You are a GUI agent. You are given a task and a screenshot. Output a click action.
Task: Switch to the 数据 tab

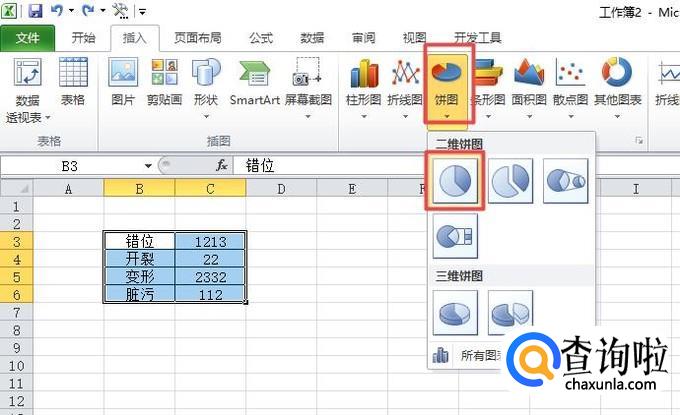[312, 38]
